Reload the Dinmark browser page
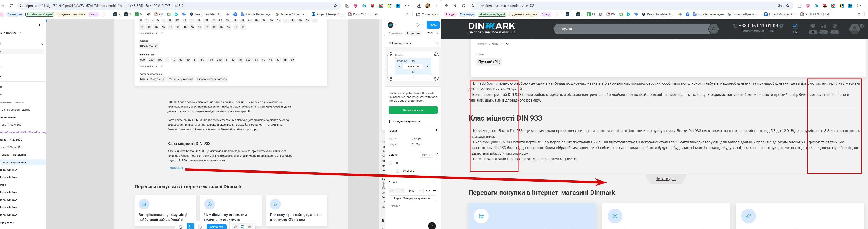The image size is (868, 229). pos(463,6)
